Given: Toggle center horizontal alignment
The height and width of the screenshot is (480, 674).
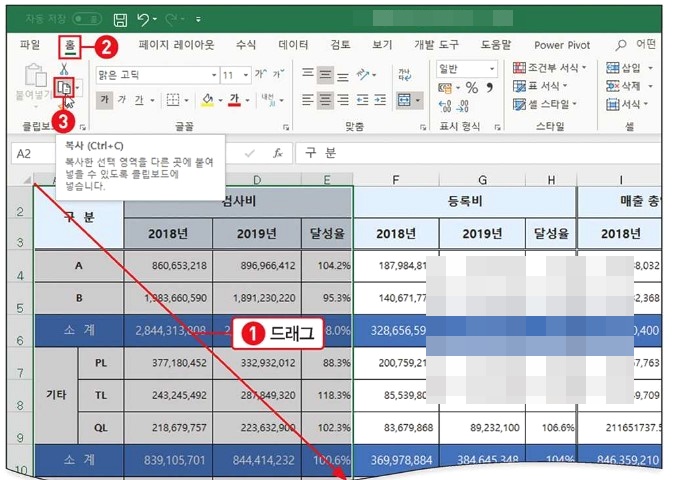Looking at the screenshot, I should tap(325, 100).
